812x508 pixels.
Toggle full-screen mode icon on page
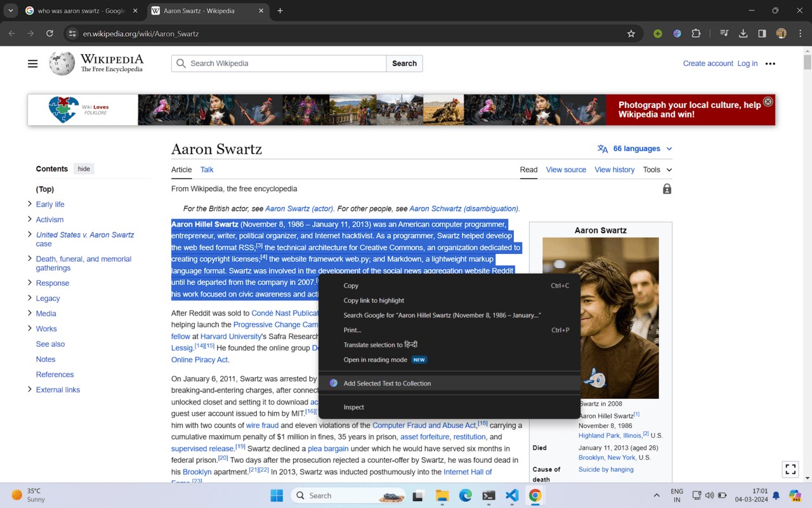point(790,469)
